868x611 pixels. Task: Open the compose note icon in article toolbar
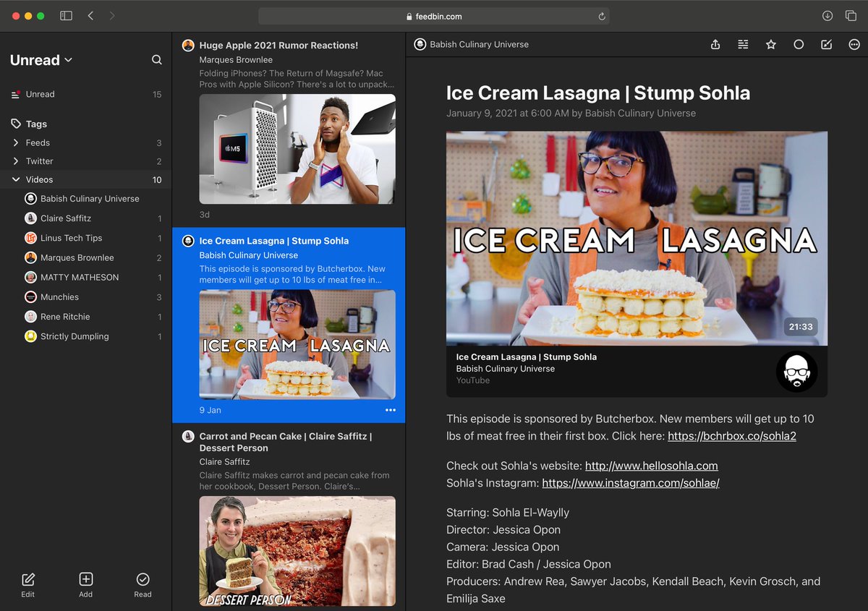(826, 44)
